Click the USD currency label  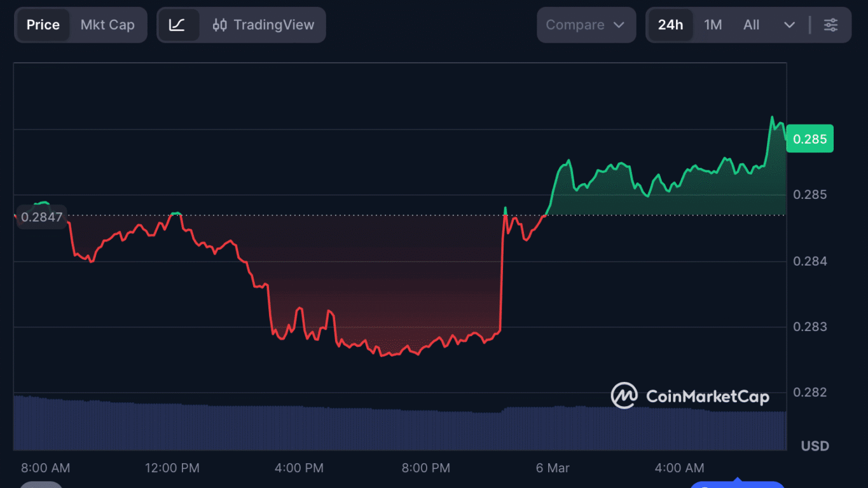coord(815,446)
